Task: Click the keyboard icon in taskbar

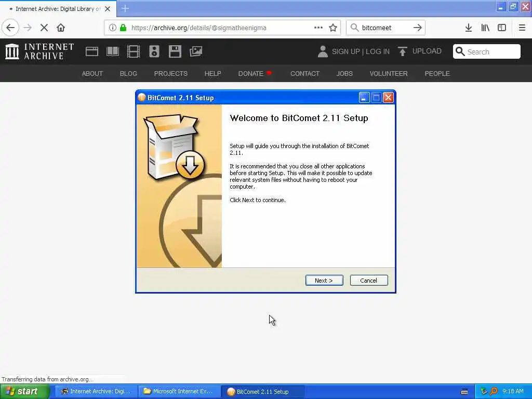Action: point(464,392)
